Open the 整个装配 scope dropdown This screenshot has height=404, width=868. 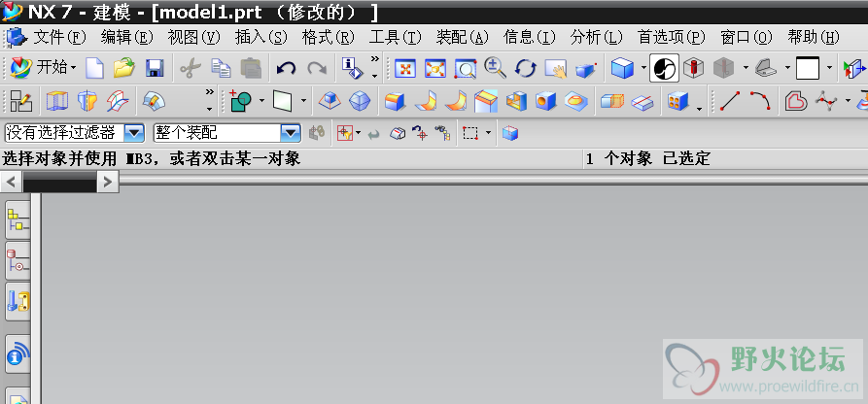[290, 133]
